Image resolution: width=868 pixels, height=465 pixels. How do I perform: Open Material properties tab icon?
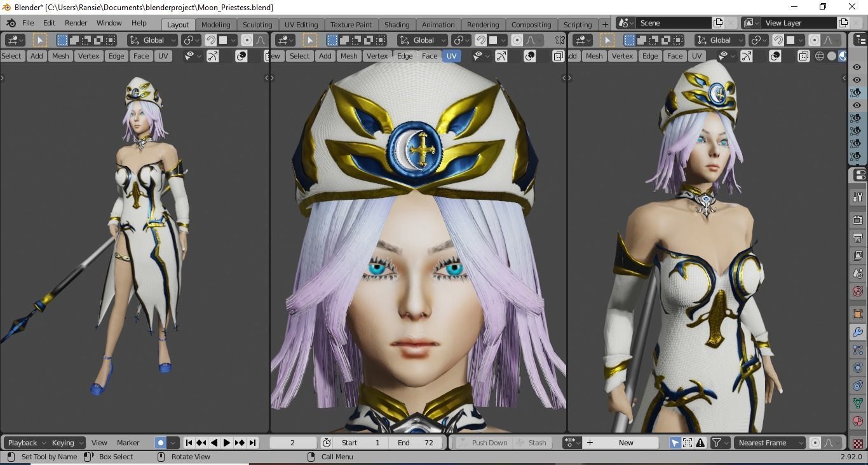(x=858, y=420)
